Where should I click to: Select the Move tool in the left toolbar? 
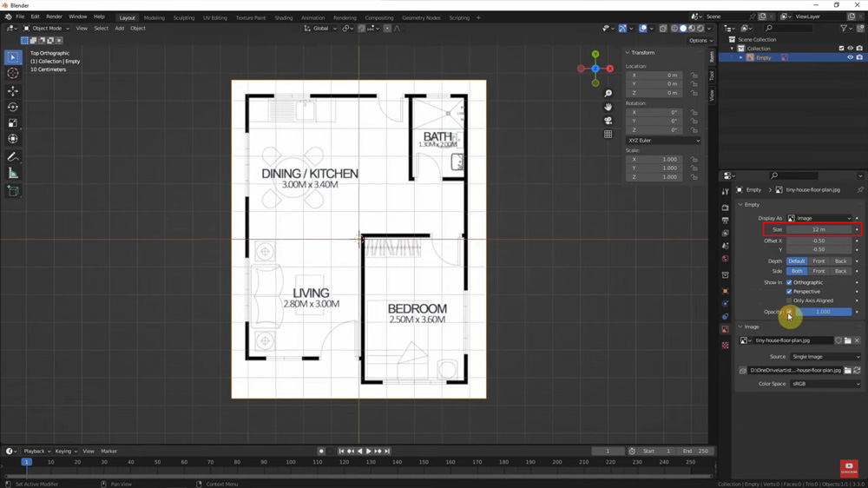[x=13, y=90]
